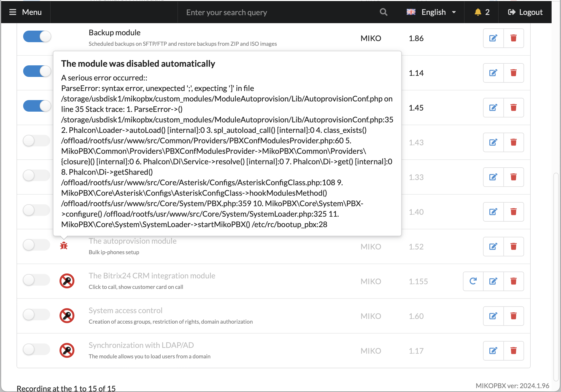Open The Bitrix24 CRM integration module link
Viewport: 561px width, 392px height.
152,276
